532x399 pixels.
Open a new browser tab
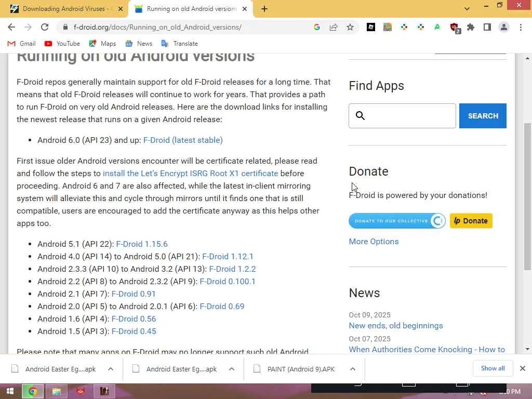tap(264, 9)
